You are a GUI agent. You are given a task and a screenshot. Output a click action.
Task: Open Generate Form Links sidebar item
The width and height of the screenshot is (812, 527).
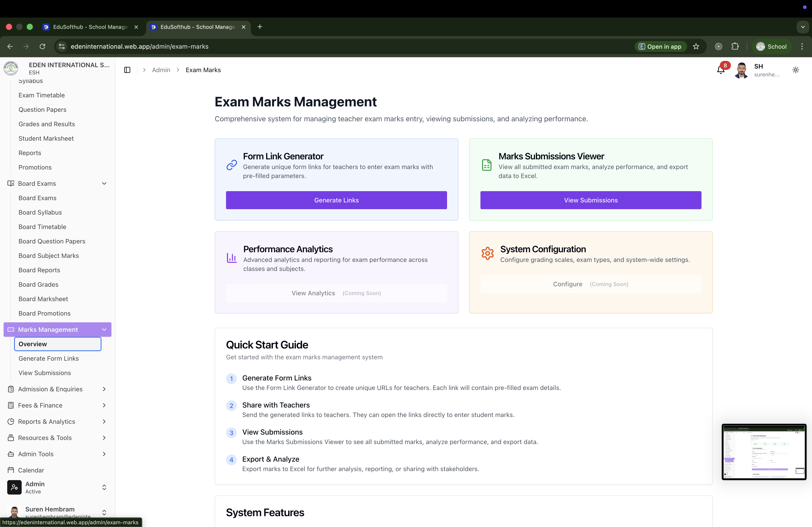(x=48, y=358)
